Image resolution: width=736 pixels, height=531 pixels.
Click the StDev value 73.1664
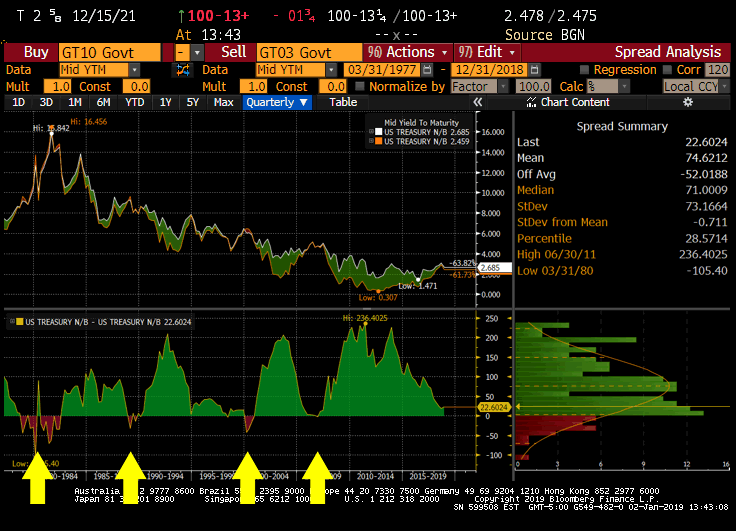[706, 206]
